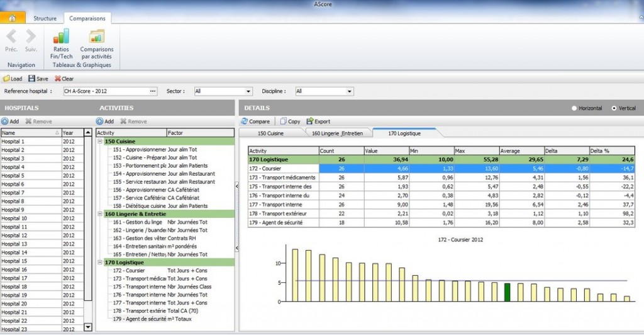Sort hospitals by Name column header
Image resolution: width=644 pixels, height=335 pixels.
click(31, 133)
